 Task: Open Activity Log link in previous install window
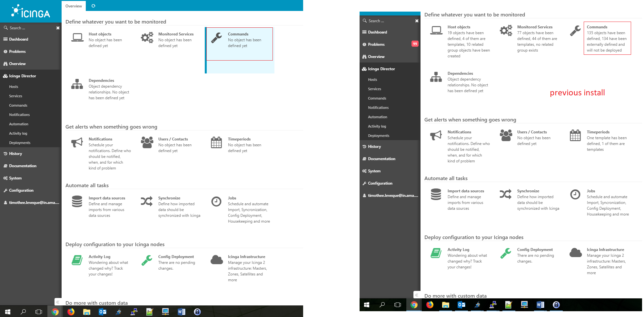458,250
